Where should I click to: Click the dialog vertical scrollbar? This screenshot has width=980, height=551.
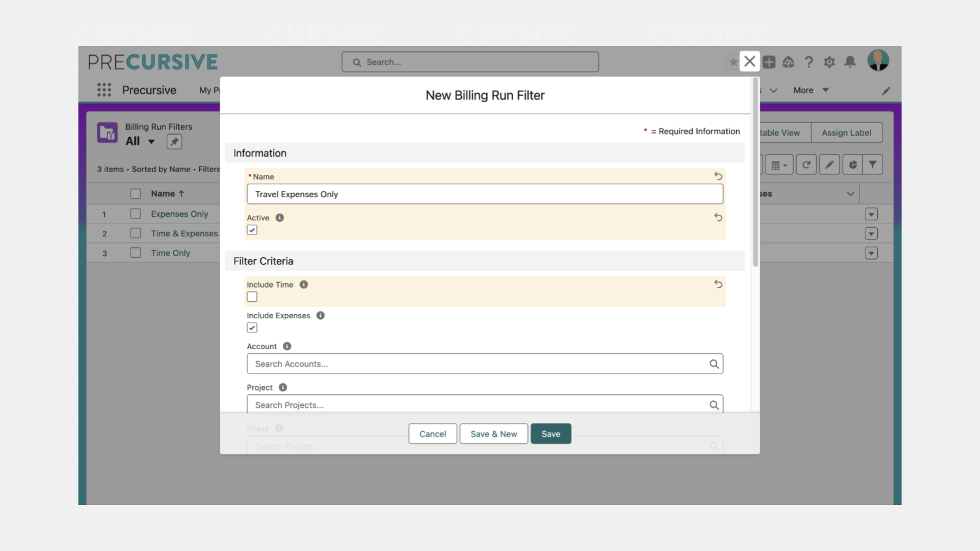756,173
